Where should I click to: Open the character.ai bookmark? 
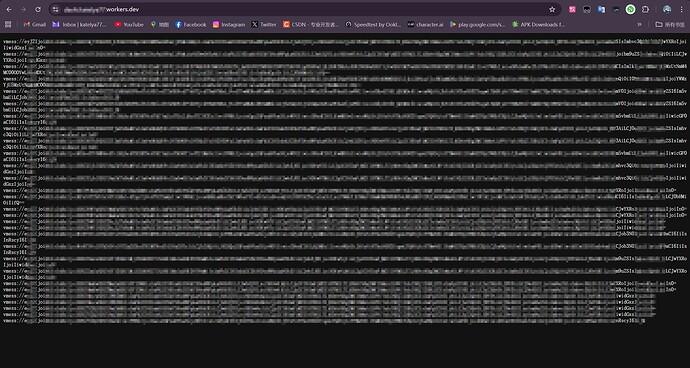(426, 25)
